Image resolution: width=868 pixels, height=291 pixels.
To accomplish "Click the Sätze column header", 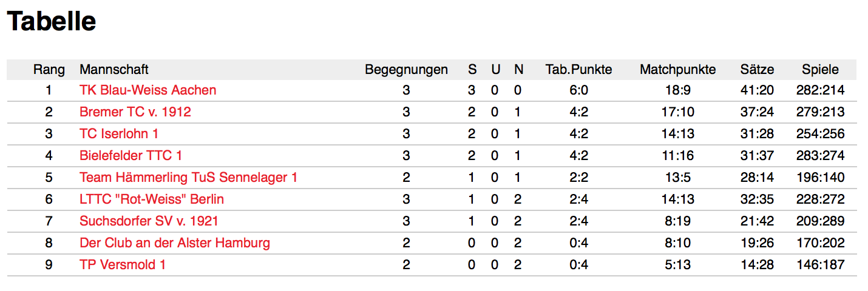I will click(x=757, y=70).
